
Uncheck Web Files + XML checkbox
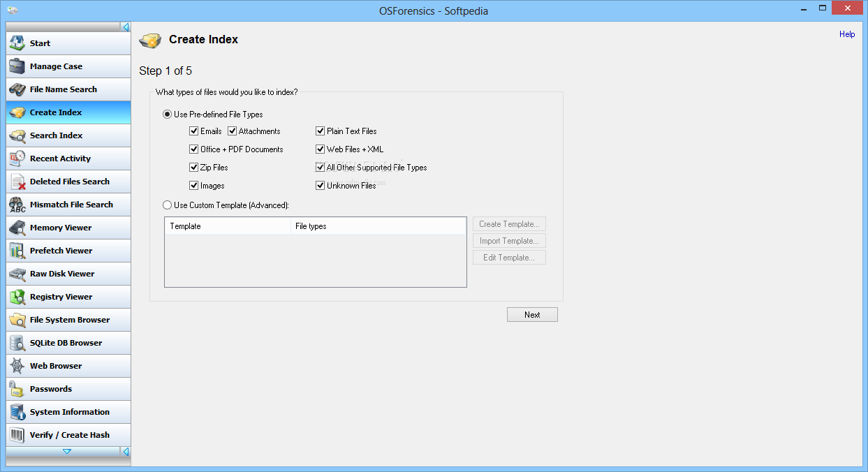[321, 149]
